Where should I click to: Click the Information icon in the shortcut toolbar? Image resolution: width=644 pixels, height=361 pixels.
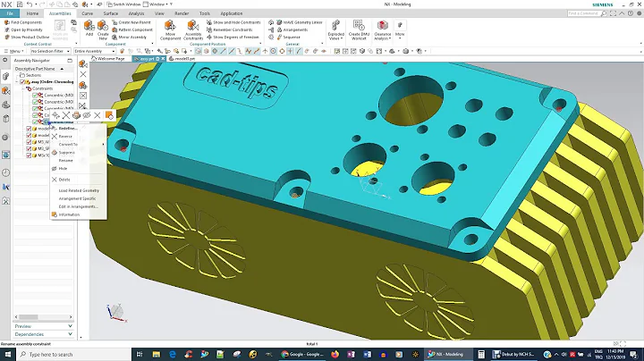point(109,115)
